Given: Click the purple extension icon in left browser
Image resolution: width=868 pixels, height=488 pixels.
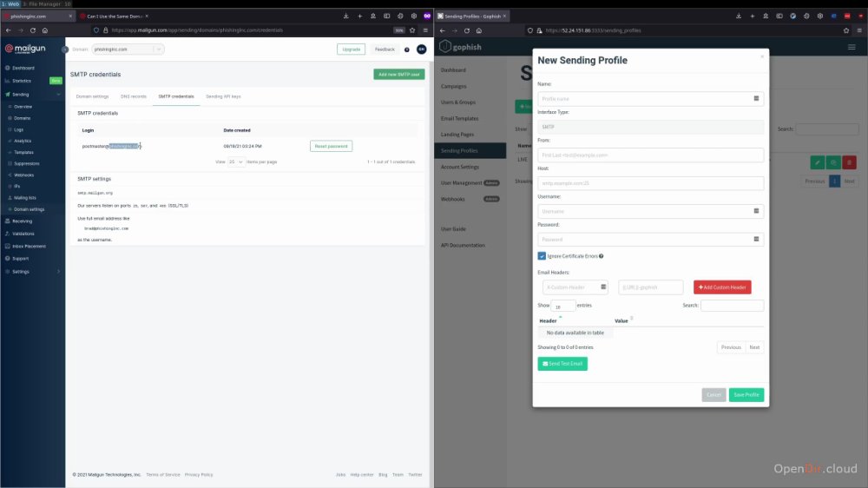Looking at the screenshot, I should point(427,16).
